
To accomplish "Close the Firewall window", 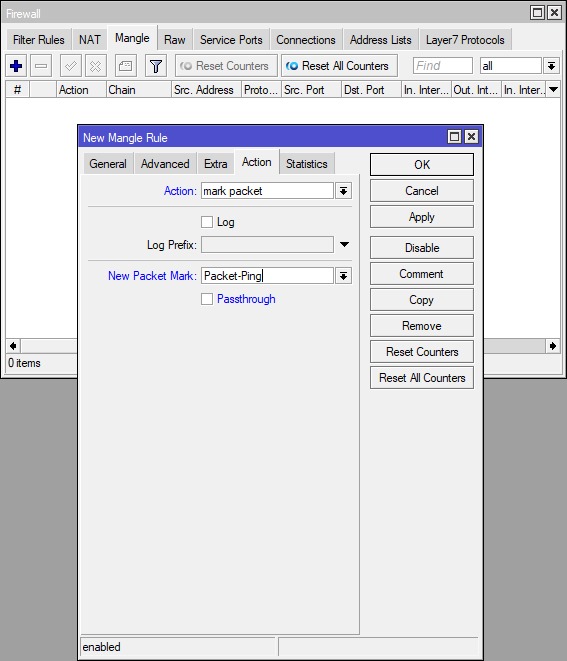I will click(554, 13).
